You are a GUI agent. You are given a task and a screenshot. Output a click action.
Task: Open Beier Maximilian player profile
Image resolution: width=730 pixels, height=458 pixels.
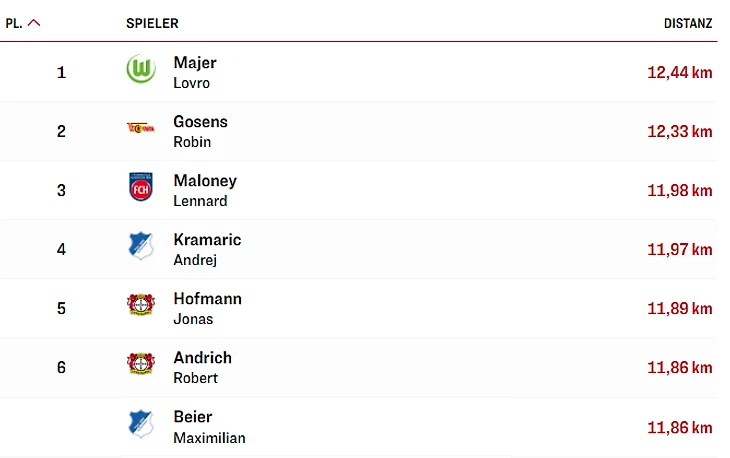210,427
